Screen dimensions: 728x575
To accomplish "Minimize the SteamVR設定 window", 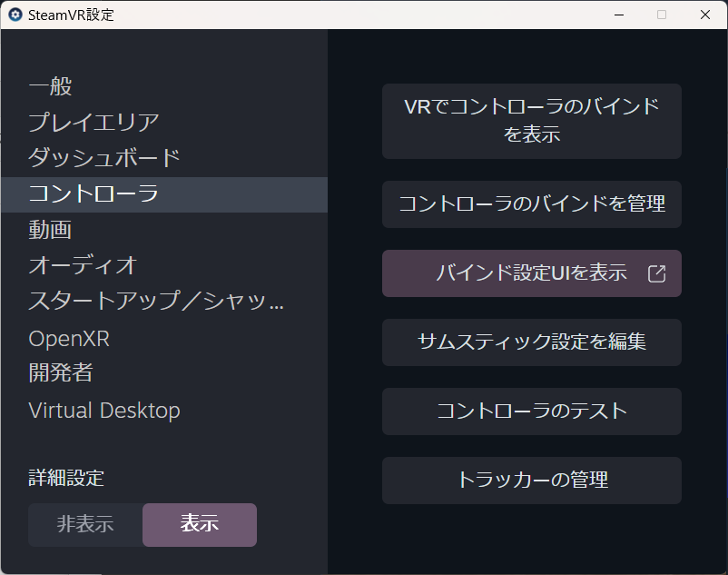I will pyautogui.click(x=618, y=15).
